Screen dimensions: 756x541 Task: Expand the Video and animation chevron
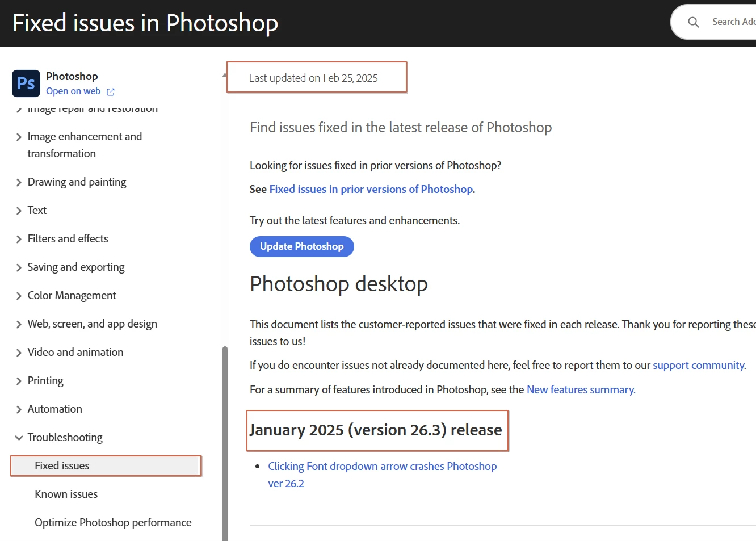tap(19, 353)
